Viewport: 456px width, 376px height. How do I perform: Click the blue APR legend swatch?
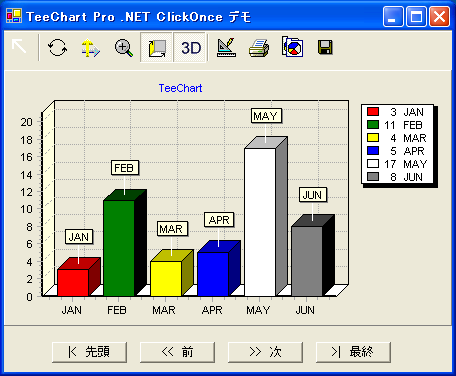coord(373,151)
